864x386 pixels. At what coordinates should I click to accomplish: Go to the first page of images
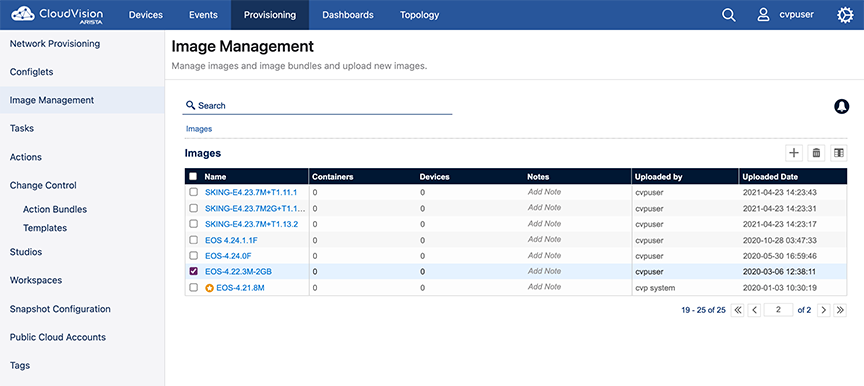pos(738,310)
